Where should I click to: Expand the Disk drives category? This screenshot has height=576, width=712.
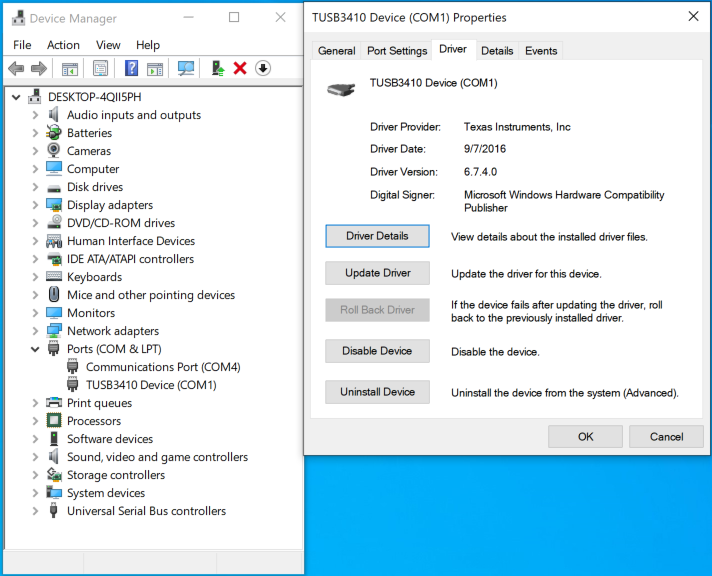point(35,187)
